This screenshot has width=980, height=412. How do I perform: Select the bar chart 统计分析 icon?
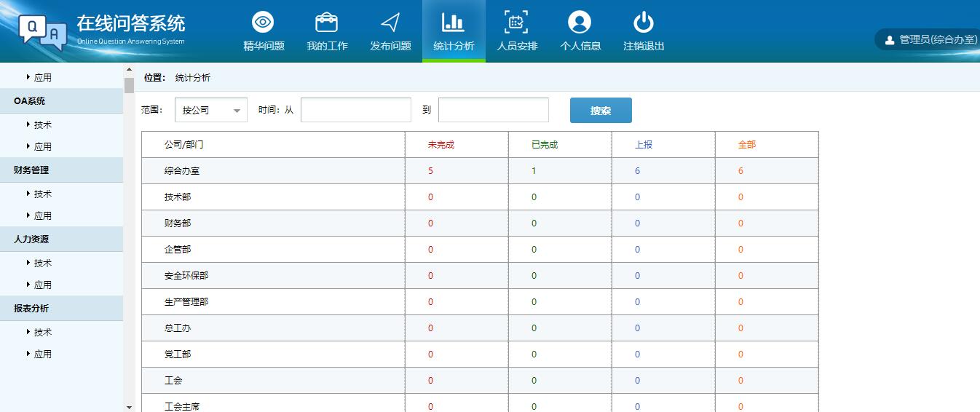pyautogui.click(x=453, y=23)
